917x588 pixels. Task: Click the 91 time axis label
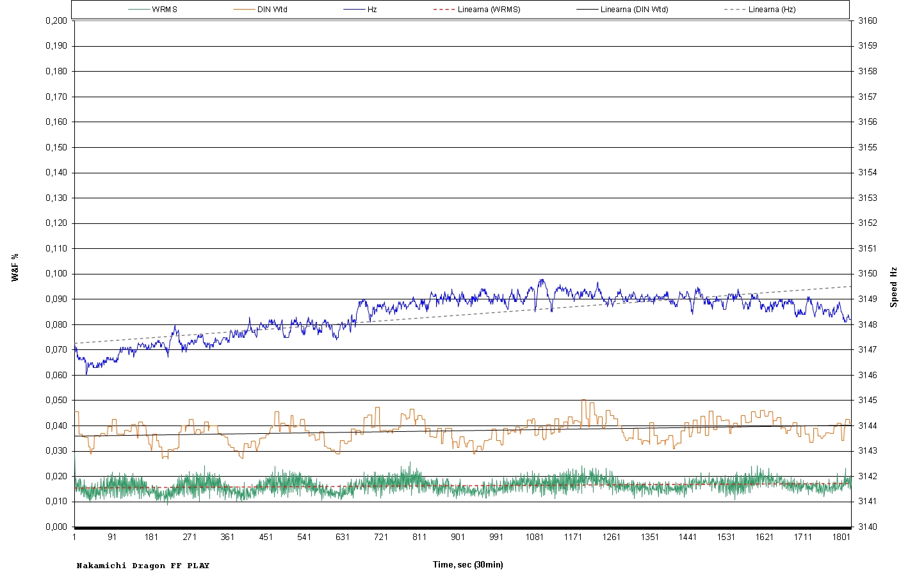pyautogui.click(x=113, y=537)
